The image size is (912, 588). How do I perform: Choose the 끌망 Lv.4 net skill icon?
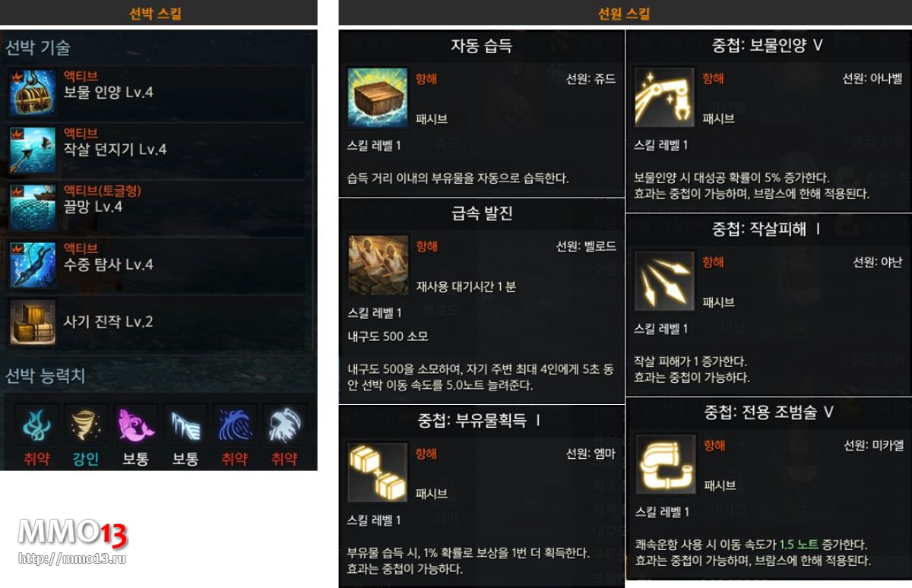(33, 207)
